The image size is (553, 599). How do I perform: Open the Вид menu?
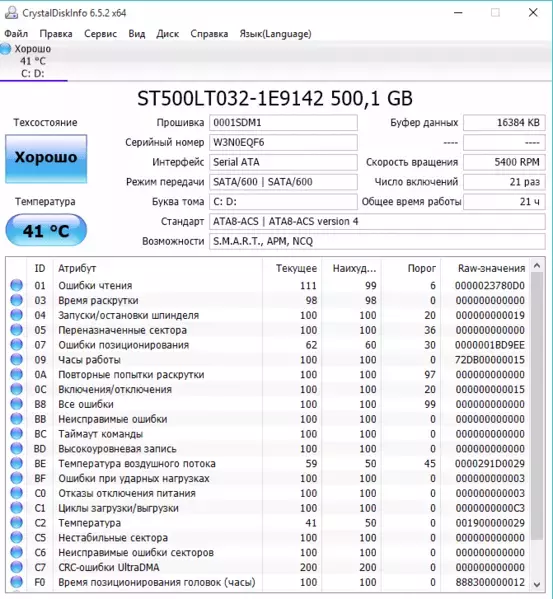click(x=137, y=34)
